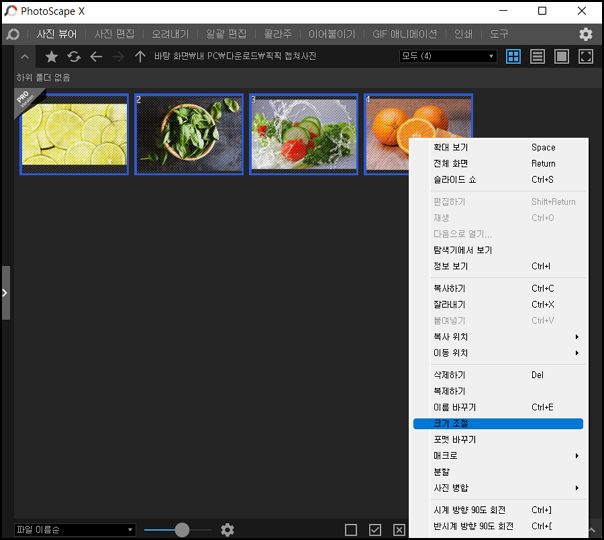The height and width of the screenshot is (540, 604).
Task: Expand the 매크로 submenu
Action: click(498, 456)
